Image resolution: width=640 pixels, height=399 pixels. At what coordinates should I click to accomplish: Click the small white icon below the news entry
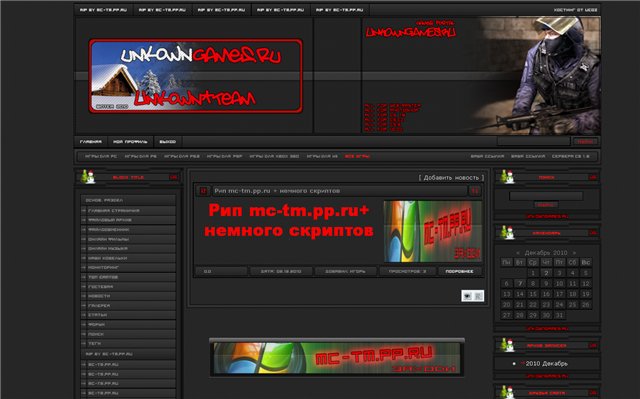(x=473, y=296)
